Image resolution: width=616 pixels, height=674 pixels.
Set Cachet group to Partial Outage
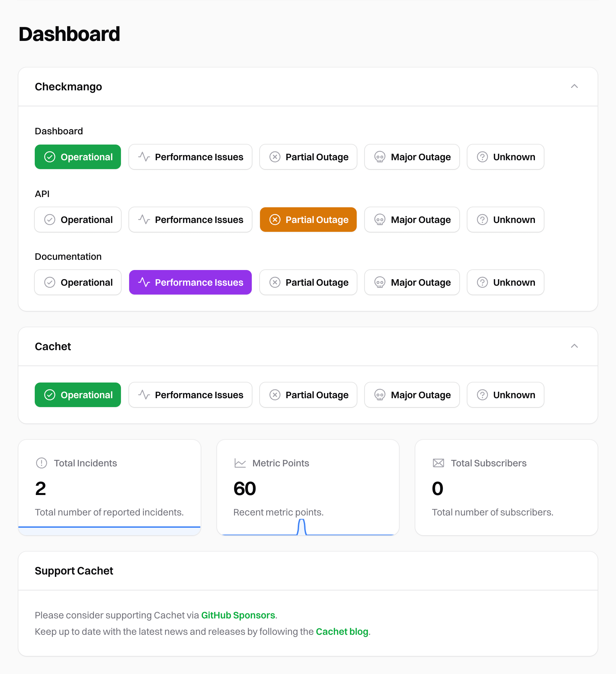click(x=308, y=395)
